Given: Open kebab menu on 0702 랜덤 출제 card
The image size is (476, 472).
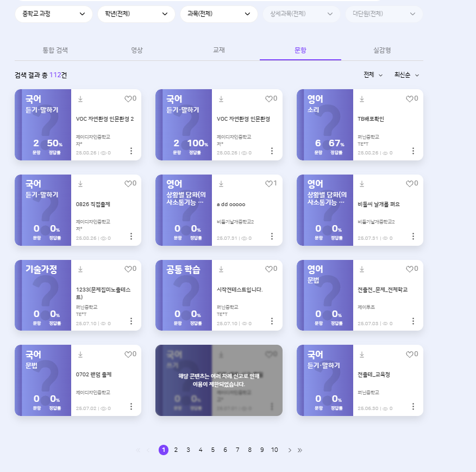Looking at the screenshot, I should click(131, 406).
